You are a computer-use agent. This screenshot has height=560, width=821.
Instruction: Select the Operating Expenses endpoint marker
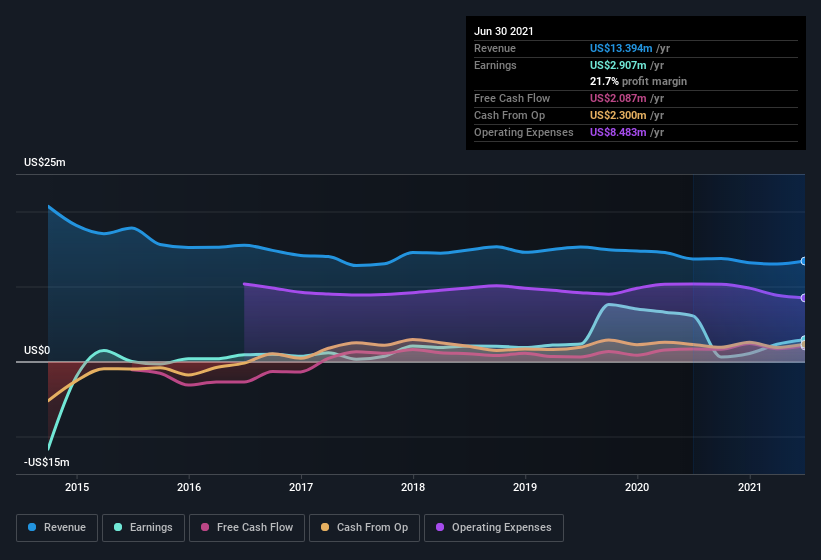pos(803,298)
